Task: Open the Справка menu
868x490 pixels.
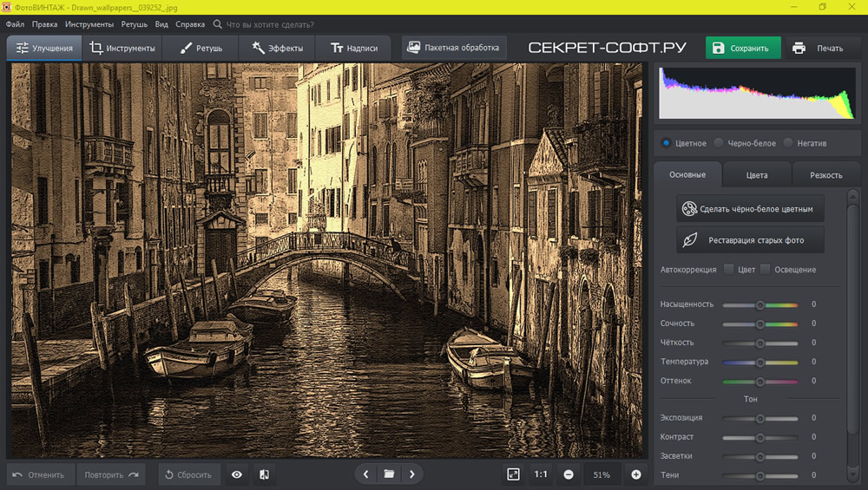Action: (x=190, y=24)
